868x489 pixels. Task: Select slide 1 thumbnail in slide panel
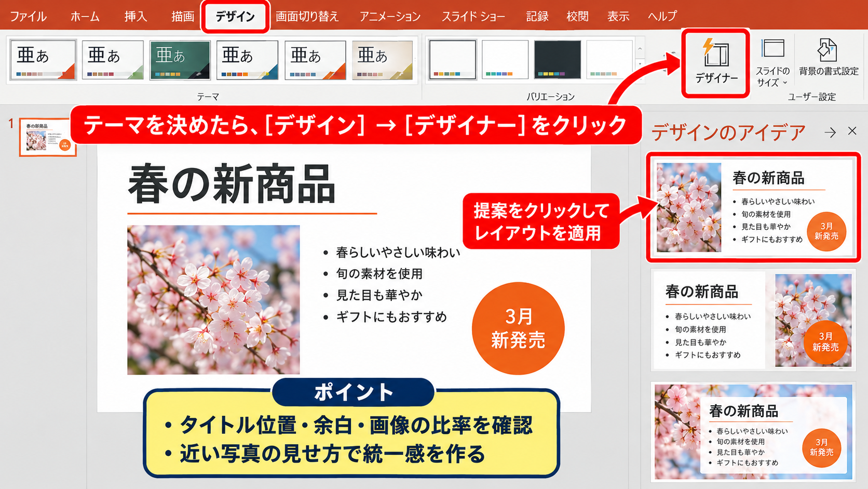pos(48,137)
